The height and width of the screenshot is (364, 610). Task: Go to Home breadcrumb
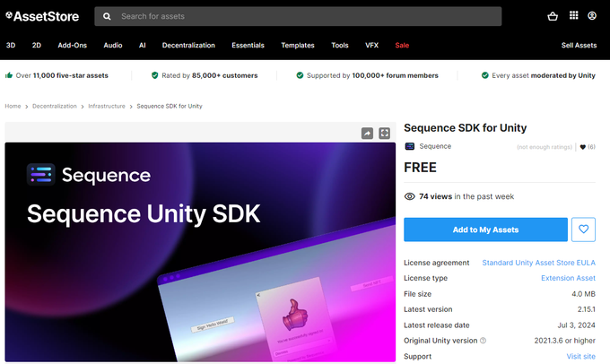coord(13,106)
